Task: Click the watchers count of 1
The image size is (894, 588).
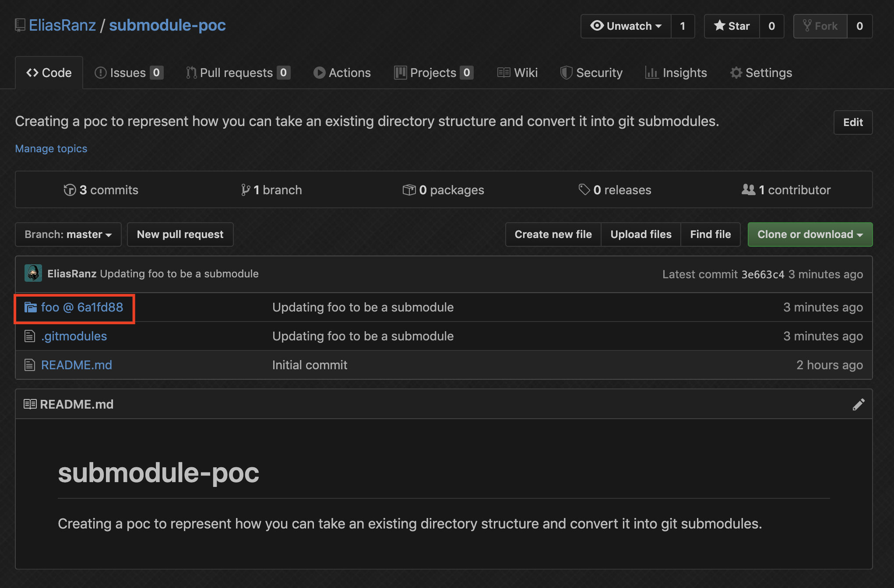Action: click(683, 26)
